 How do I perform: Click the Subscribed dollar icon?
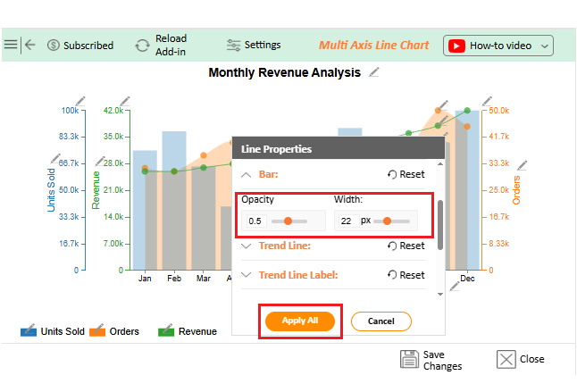coord(54,46)
